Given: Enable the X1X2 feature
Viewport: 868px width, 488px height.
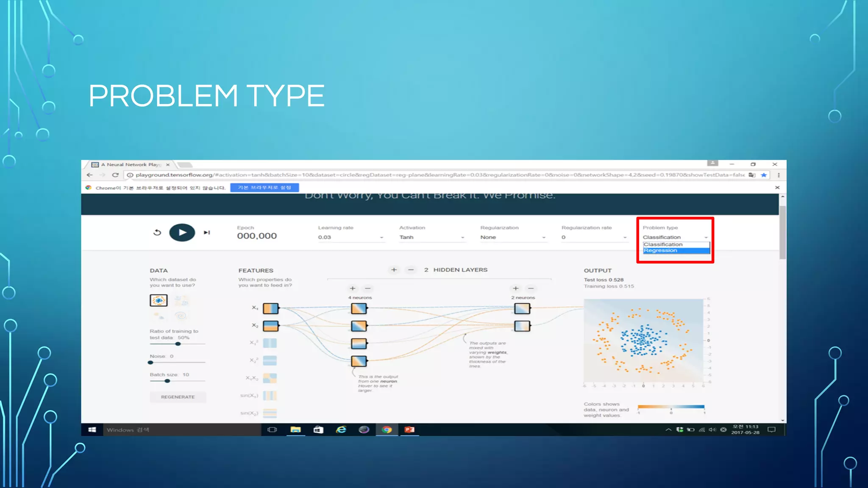Looking at the screenshot, I should tap(270, 378).
